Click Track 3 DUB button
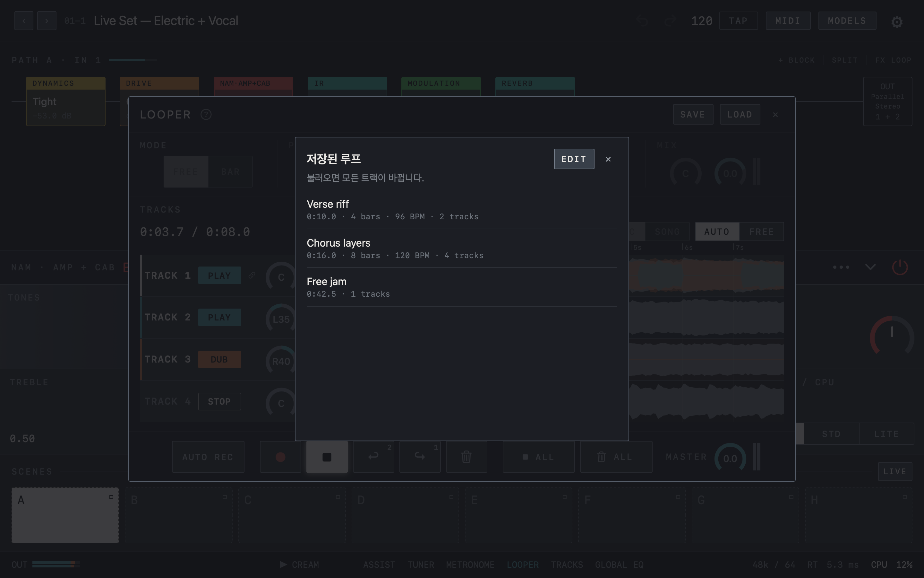This screenshot has width=924, height=578. pyautogui.click(x=219, y=359)
